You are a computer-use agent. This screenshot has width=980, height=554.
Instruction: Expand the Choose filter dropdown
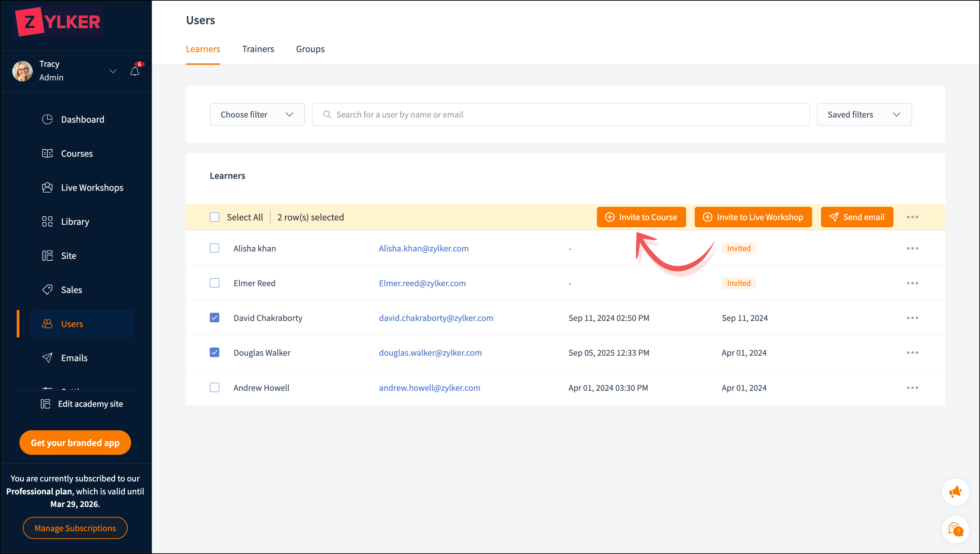tap(257, 114)
